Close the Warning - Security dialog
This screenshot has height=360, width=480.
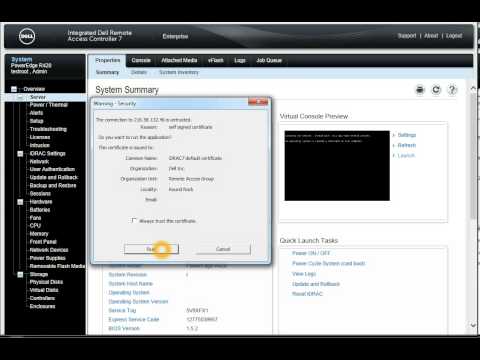click(258, 102)
